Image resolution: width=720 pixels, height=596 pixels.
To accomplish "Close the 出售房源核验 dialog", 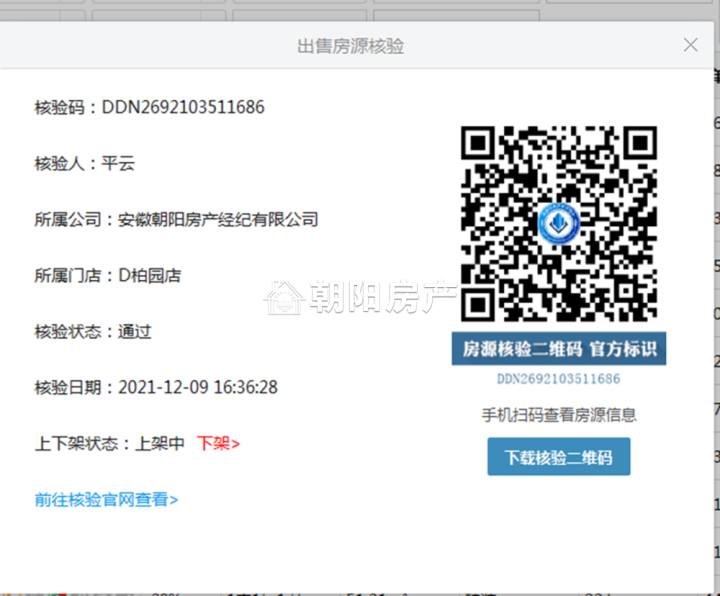I will tap(690, 45).
